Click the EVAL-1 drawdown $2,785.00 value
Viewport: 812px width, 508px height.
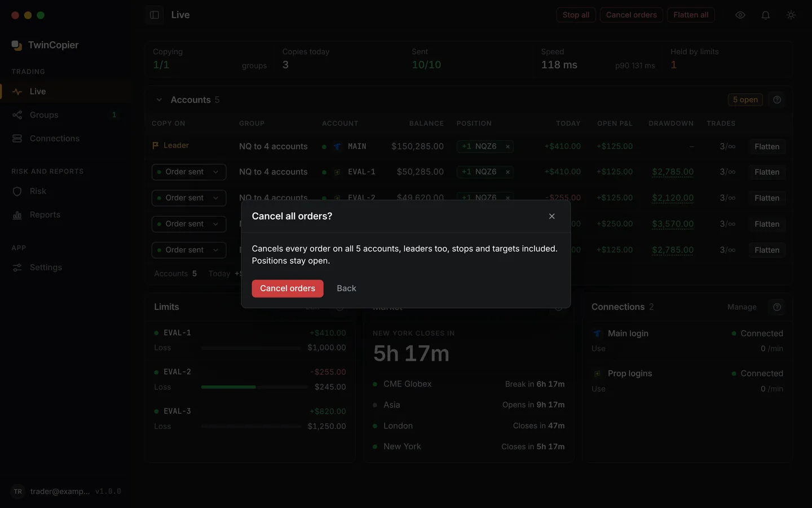pos(673,172)
